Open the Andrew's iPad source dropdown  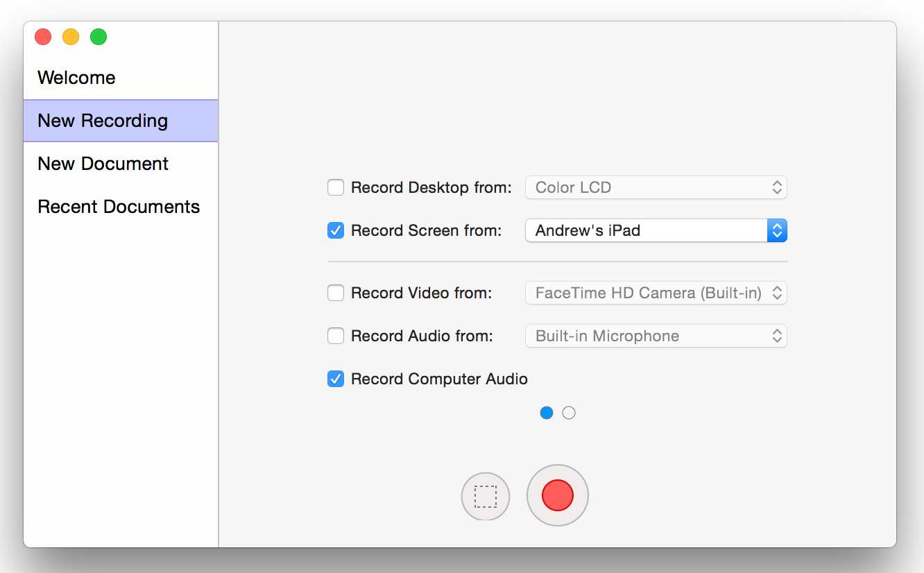pyautogui.click(x=656, y=230)
